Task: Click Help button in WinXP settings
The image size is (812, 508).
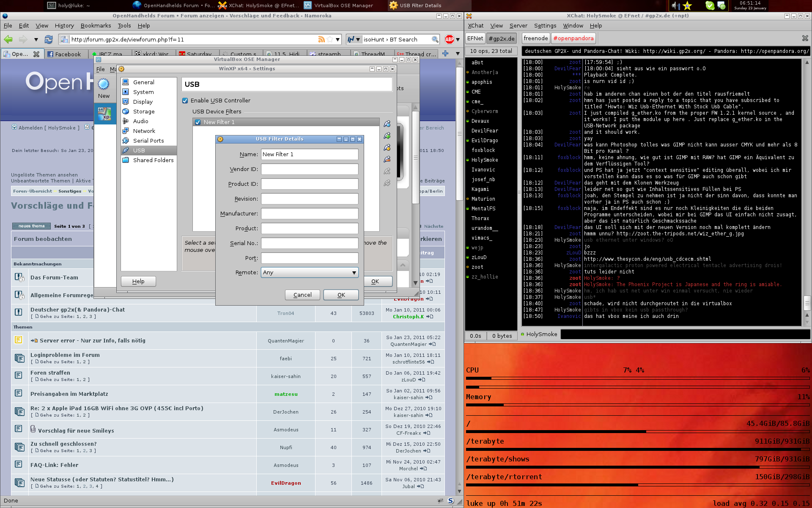Action: [x=138, y=281]
